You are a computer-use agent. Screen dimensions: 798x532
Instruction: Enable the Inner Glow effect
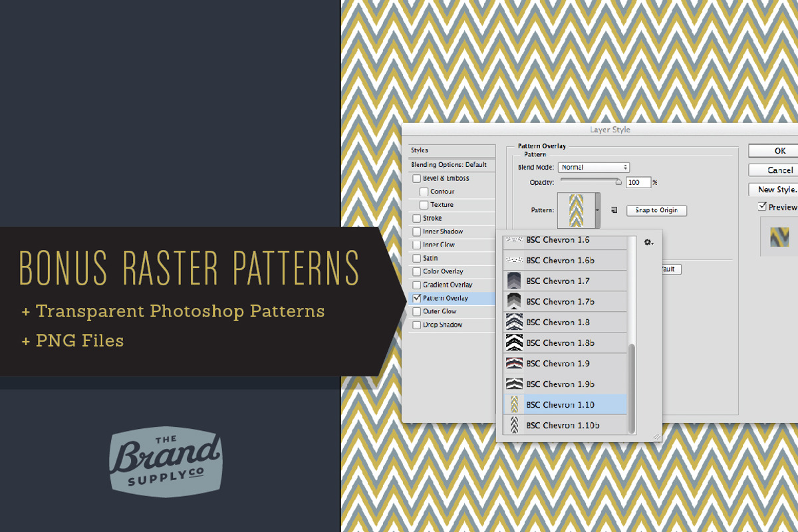click(417, 245)
